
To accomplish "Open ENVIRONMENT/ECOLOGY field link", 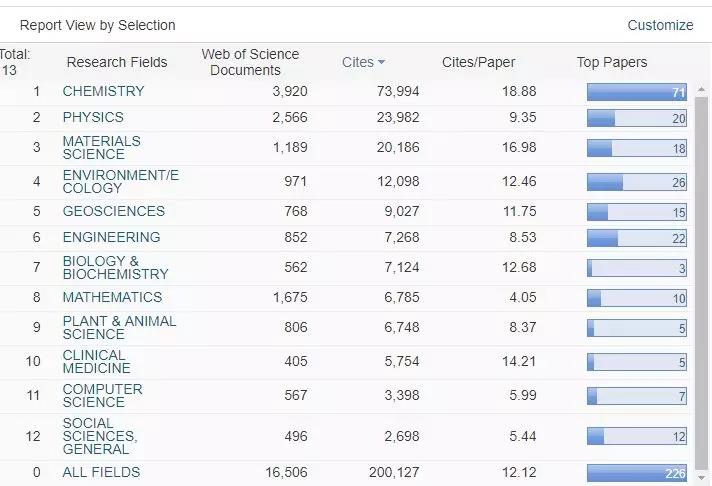I will [120, 181].
